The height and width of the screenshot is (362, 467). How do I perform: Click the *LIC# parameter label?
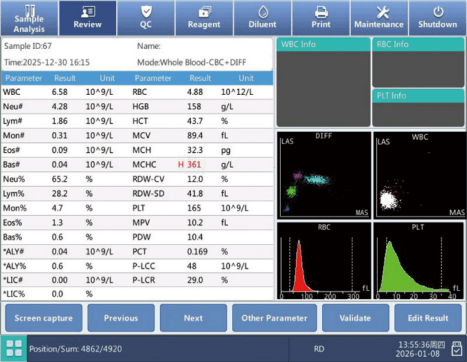click(x=13, y=280)
